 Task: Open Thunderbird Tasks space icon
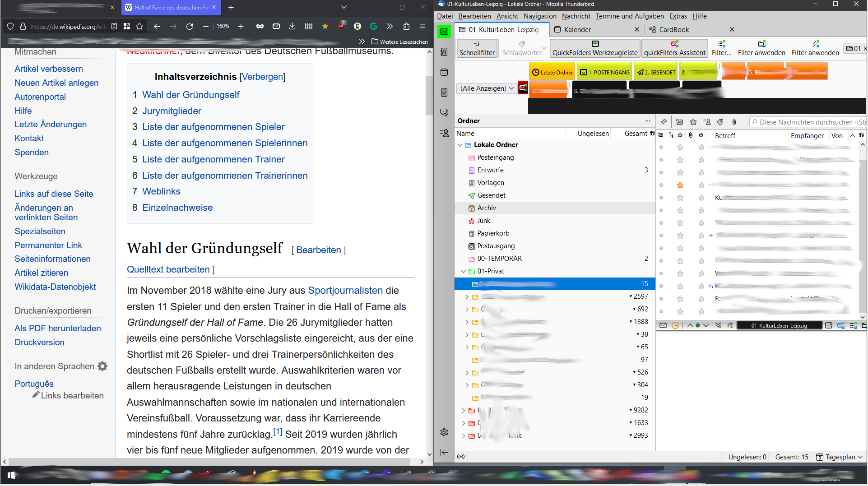tap(444, 92)
